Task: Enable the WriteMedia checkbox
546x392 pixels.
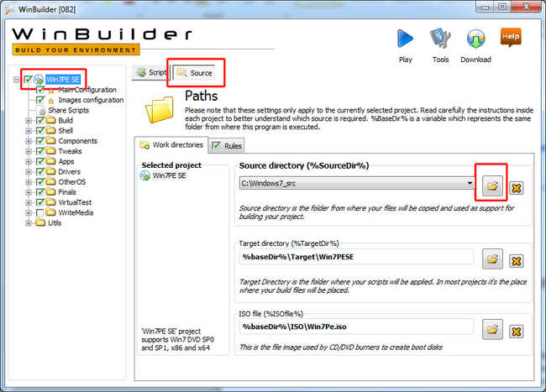Action: point(40,212)
